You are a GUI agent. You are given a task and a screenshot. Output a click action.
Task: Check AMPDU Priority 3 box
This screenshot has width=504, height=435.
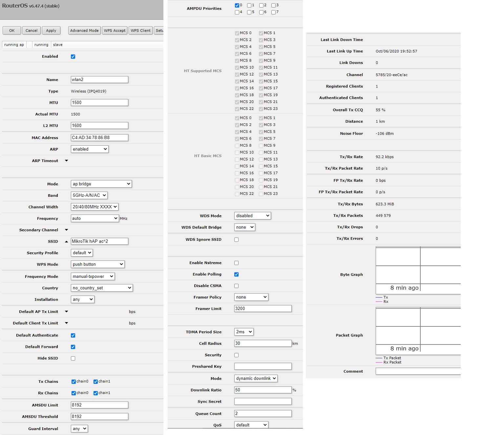tap(273, 5)
